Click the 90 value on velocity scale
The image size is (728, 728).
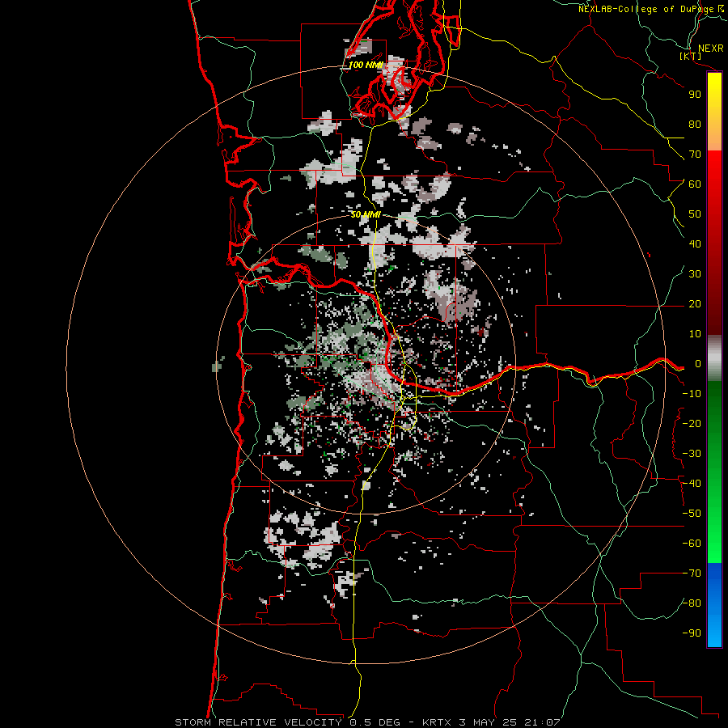point(695,95)
